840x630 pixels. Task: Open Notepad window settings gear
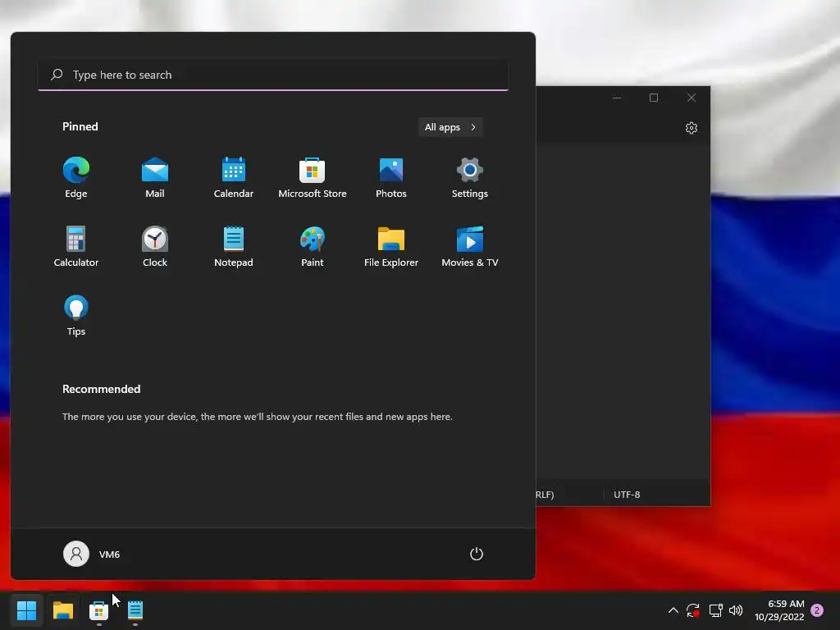[x=691, y=128]
